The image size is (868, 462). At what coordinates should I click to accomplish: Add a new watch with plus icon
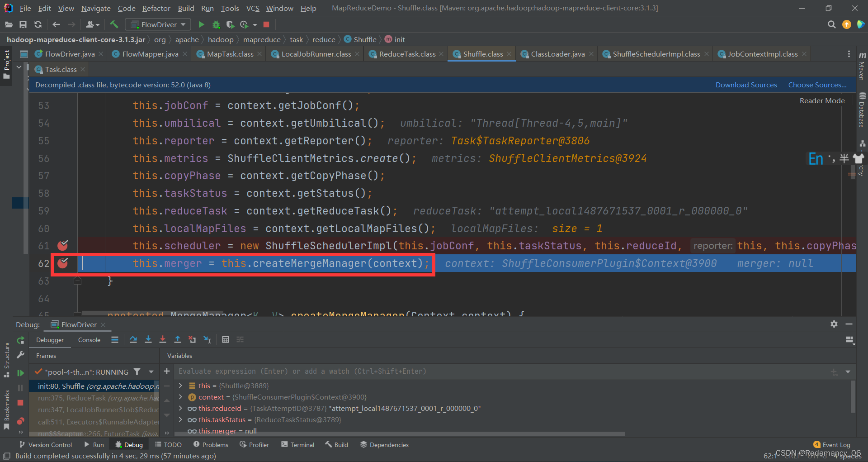point(167,371)
